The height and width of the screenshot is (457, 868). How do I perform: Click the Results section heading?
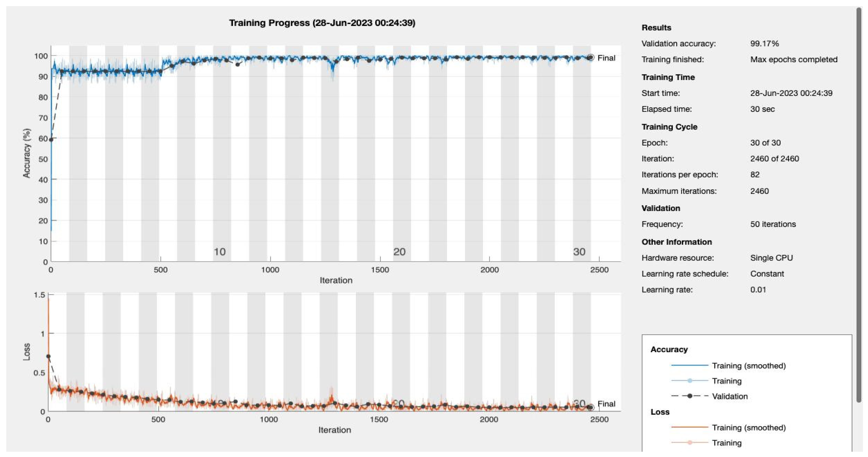(x=656, y=28)
